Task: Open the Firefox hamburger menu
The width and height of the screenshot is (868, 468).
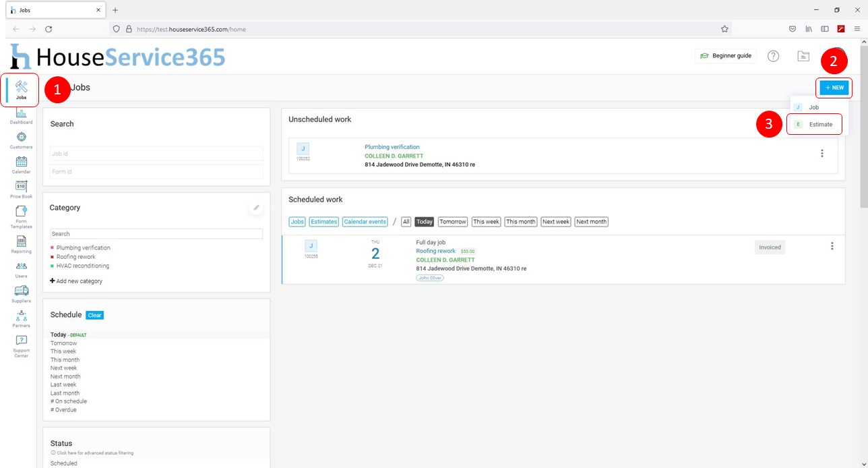Action: coord(857,29)
